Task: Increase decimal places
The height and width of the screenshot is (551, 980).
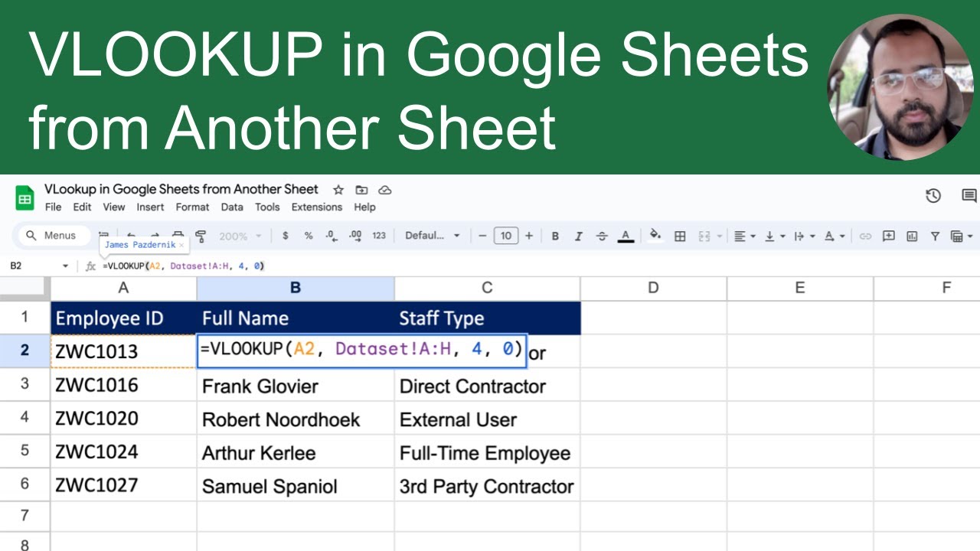Action: pos(354,236)
